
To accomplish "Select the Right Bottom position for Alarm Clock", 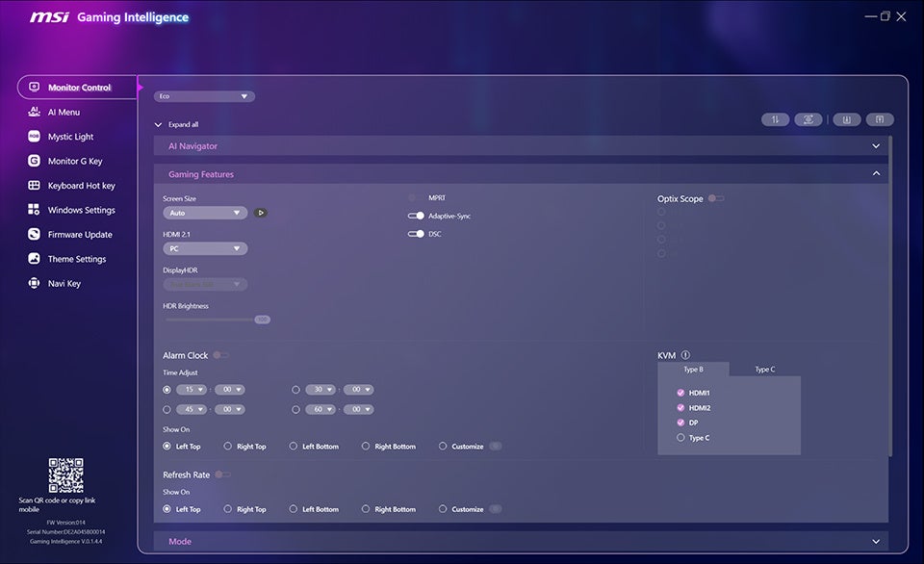I will point(365,446).
